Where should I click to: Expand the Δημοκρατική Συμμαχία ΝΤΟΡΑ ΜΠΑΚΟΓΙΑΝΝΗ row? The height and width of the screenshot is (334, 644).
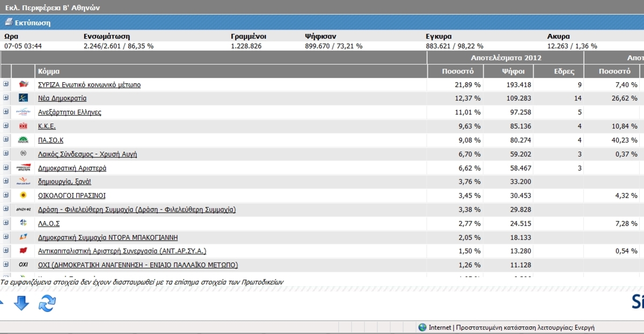(x=6, y=236)
